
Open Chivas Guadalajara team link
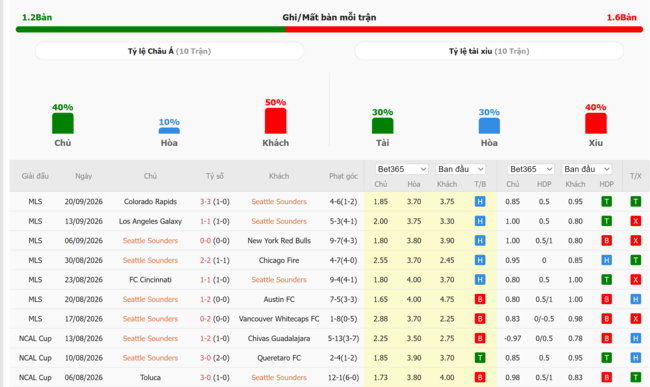[x=279, y=339]
